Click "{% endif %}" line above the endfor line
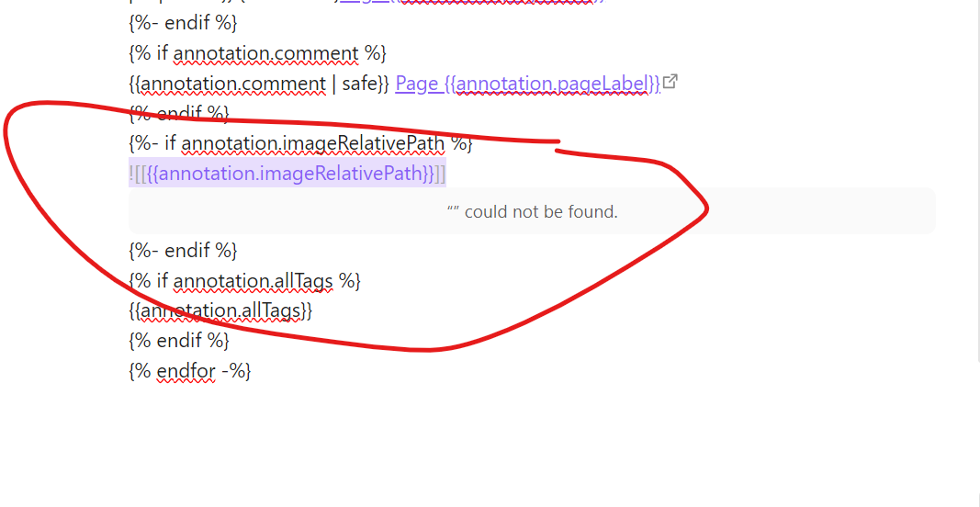Screen dimensions: 980x507 coord(179,342)
